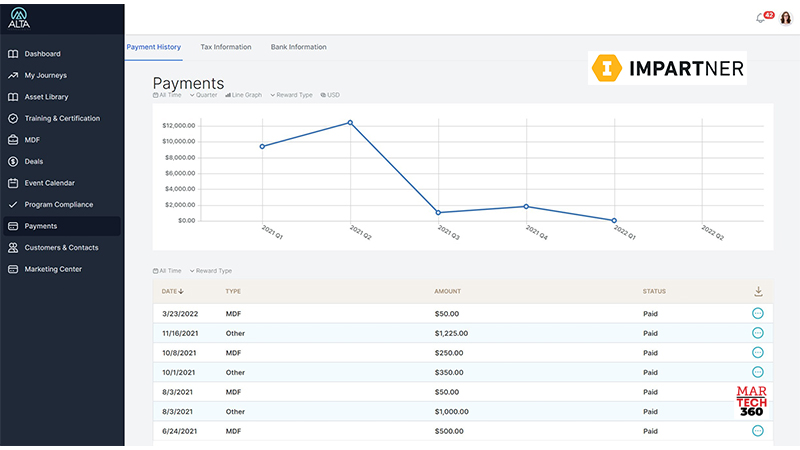This screenshot has height=450, width=800.
Task: Click 2021 Q1 data point on chart
Action: pyautogui.click(x=262, y=146)
